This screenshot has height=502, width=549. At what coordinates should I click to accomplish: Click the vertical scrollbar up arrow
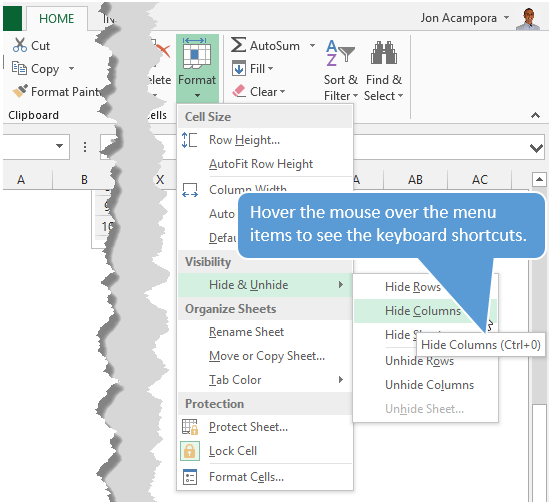click(x=539, y=180)
